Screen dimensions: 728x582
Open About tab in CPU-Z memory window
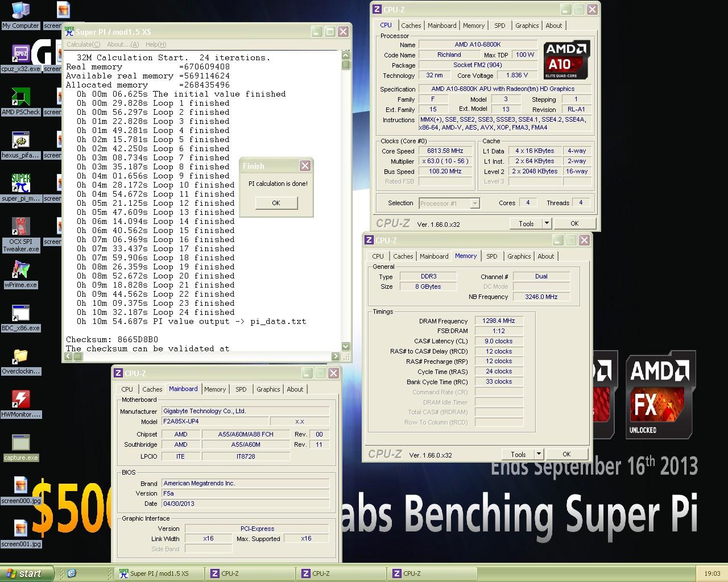point(546,256)
